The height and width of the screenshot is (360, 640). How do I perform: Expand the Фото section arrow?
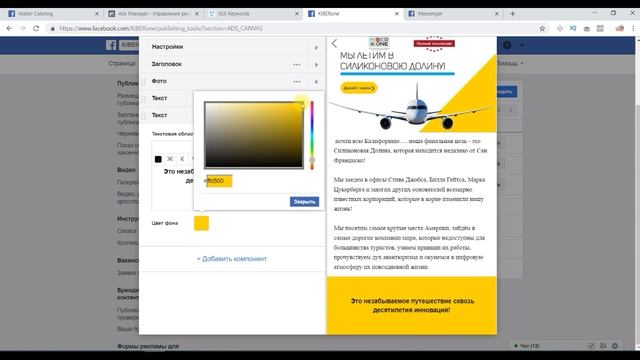(x=316, y=82)
